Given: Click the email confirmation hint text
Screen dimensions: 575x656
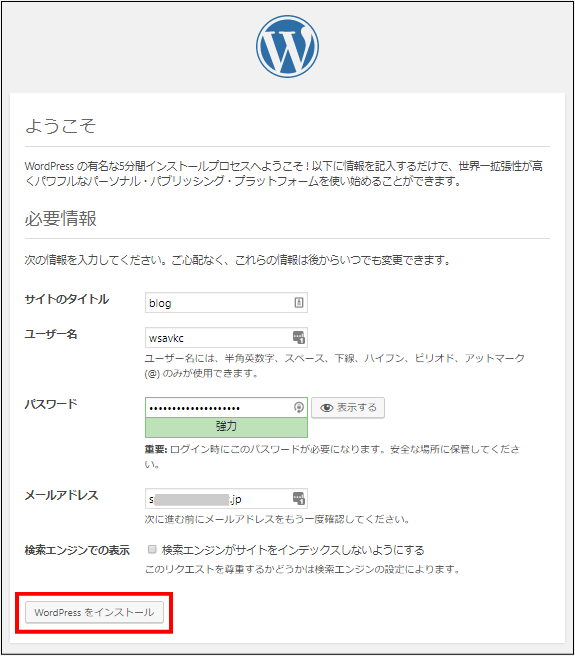Looking at the screenshot, I should (x=277, y=519).
